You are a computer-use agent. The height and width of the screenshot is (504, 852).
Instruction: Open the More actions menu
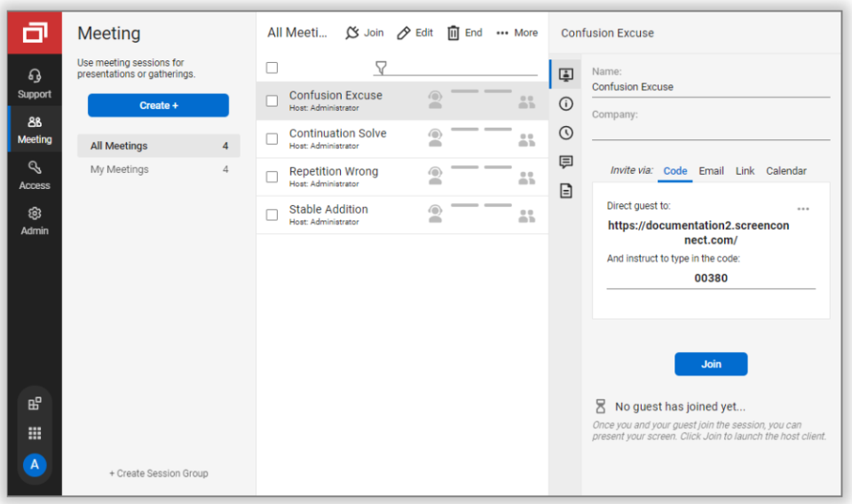click(517, 33)
